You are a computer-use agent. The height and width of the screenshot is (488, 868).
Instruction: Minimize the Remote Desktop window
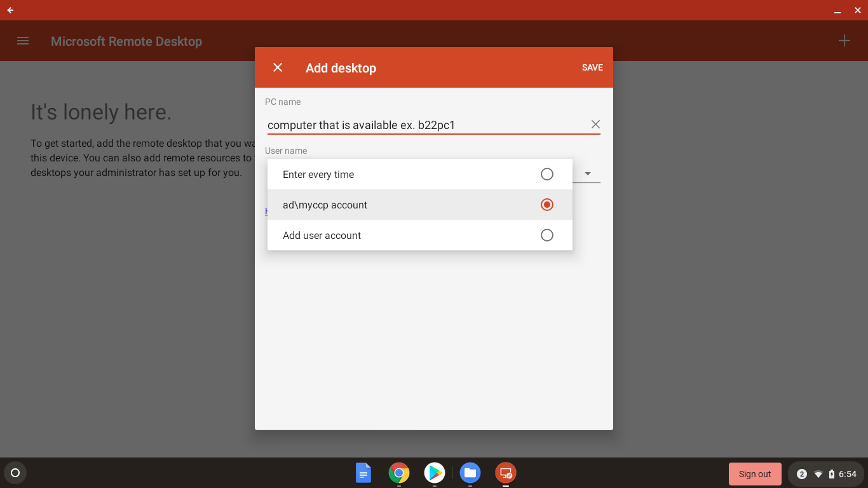[x=837, y=11]
